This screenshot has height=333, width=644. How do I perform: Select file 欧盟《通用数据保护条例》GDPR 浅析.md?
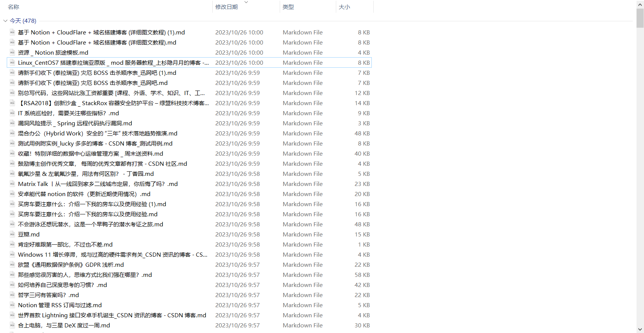(71, 265)
